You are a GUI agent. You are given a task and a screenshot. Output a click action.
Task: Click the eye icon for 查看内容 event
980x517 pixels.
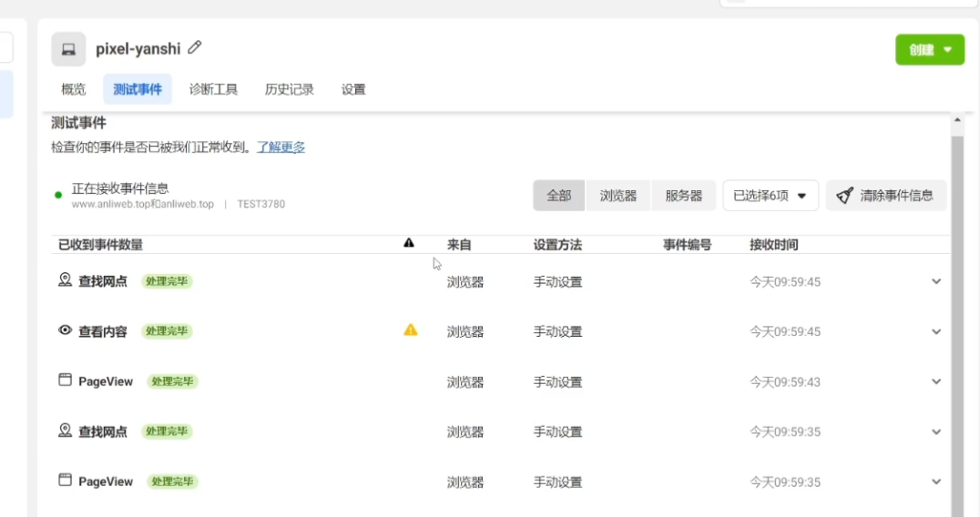(65, 329)
